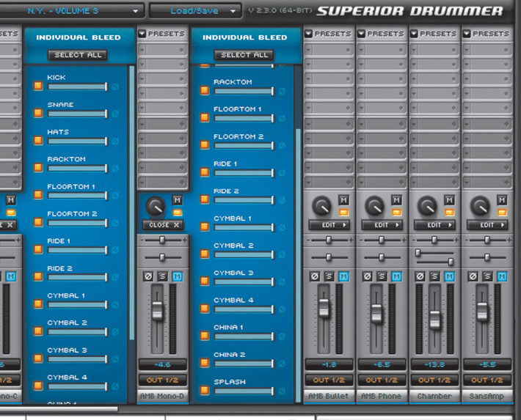Solo the AMB Bullet channel
The height and width of the screenshot is (420, 521).
329,276
